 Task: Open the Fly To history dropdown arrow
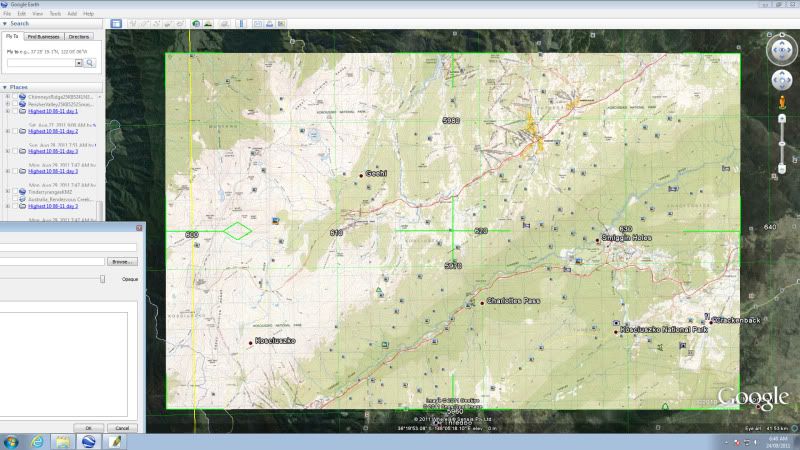[x=79, y=63]
